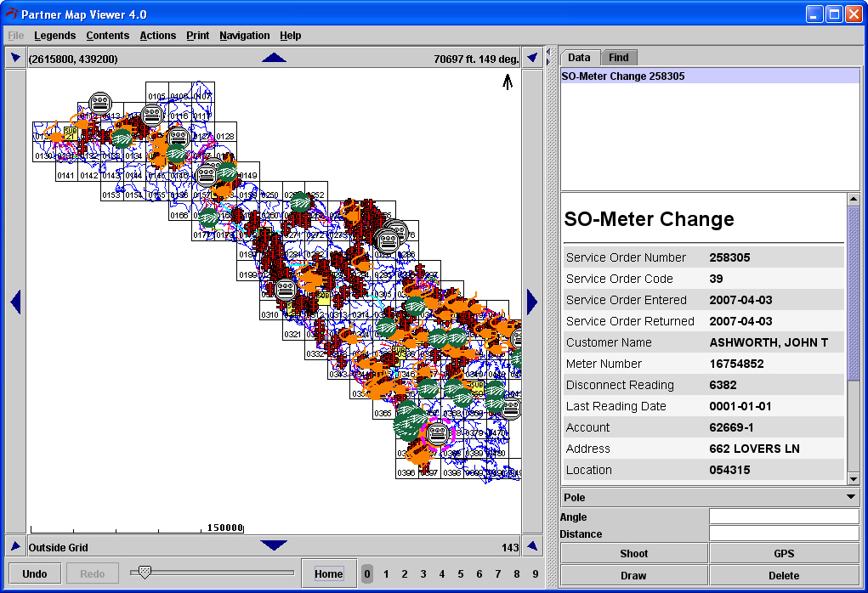Pan the map left with the west arrow
868x593 pixels.
point(15,302)
